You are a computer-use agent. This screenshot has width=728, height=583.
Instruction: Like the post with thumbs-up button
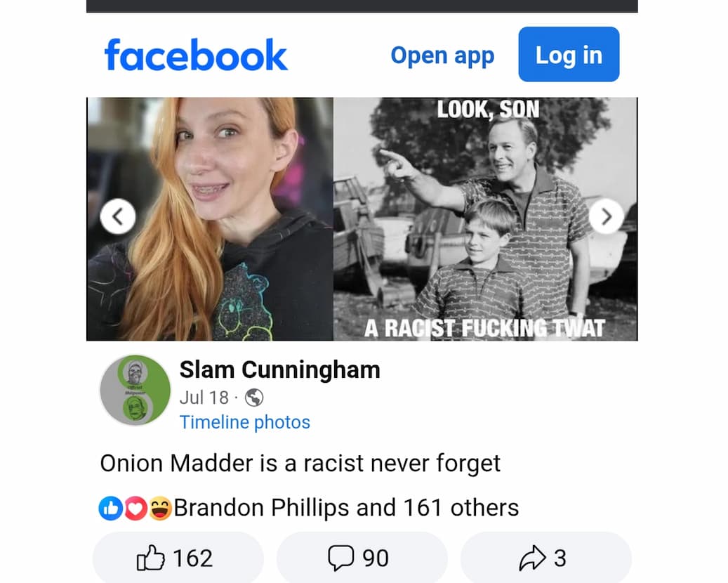coord(177,558)
